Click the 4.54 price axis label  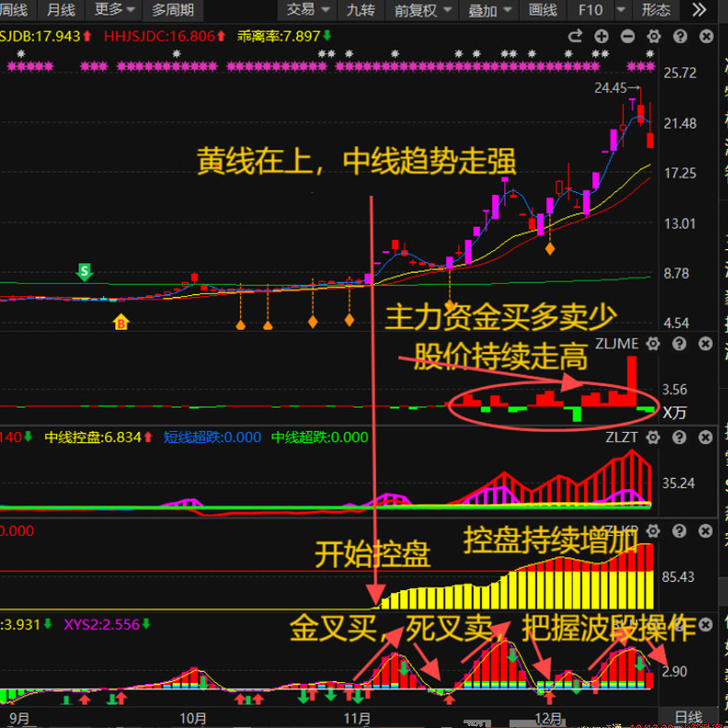[676, 323]
